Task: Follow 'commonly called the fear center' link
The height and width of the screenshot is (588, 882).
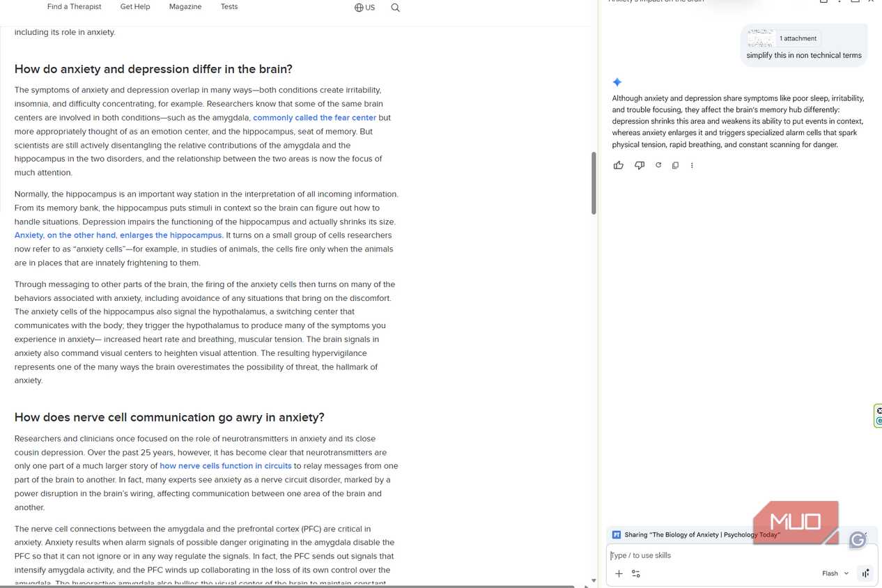Action: 314,118
